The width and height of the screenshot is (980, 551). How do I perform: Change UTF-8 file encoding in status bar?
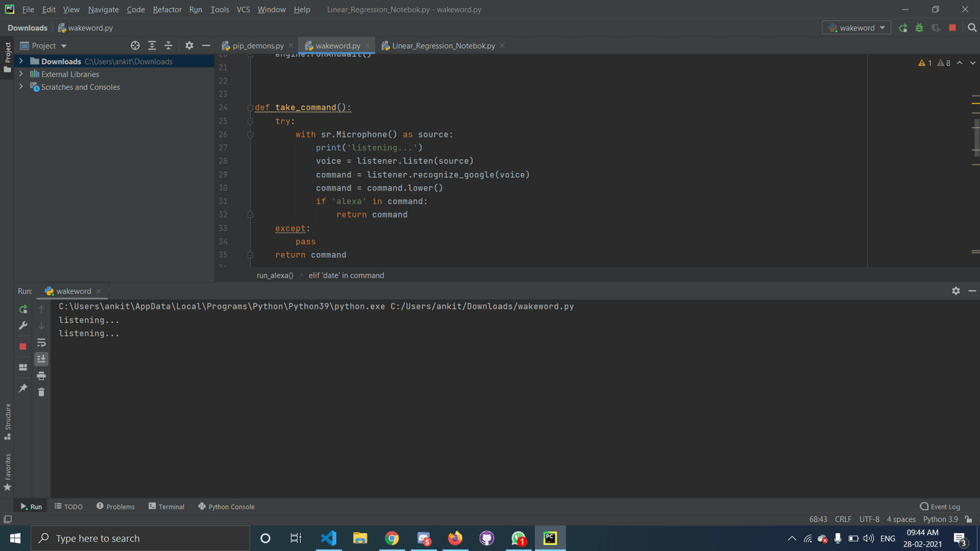click(x=869, y=519)
